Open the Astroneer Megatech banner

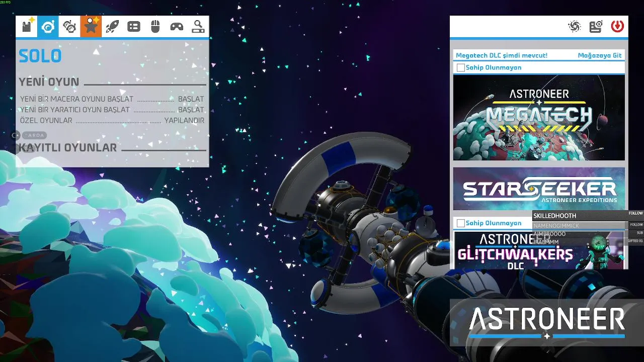click(x=539, y=118)
